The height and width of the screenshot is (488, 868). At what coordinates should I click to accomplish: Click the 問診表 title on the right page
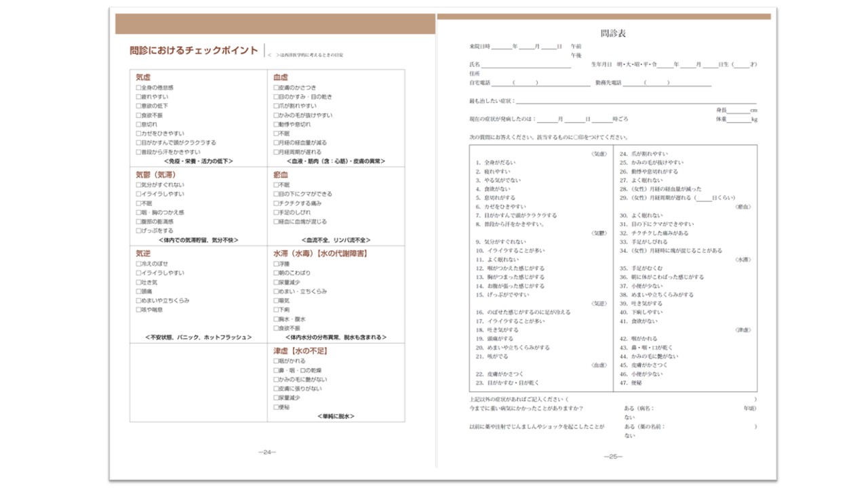[x=614, y=33]
